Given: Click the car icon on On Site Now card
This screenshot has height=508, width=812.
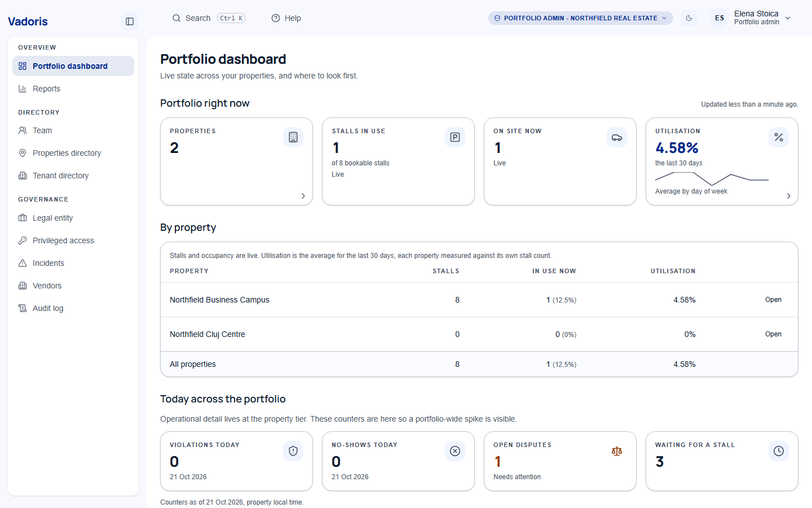Looking at the screenshot, I should click(617, 137).
